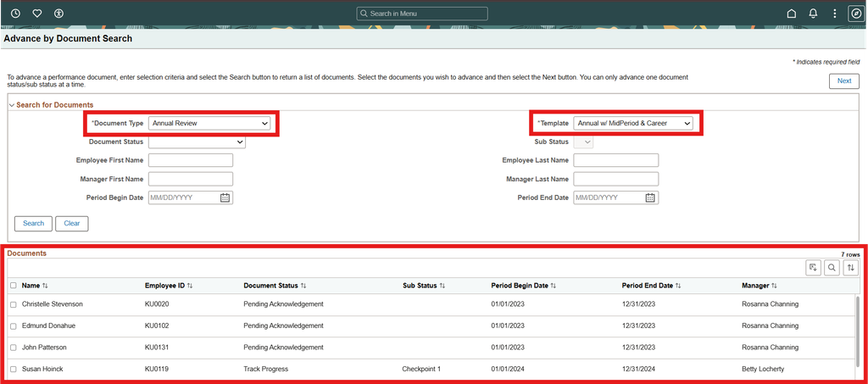Click the Checkpoint 1 sub status cell
The height and width of the screenshot is (384, 868).
pyautogui.click(x=421, y=369)
